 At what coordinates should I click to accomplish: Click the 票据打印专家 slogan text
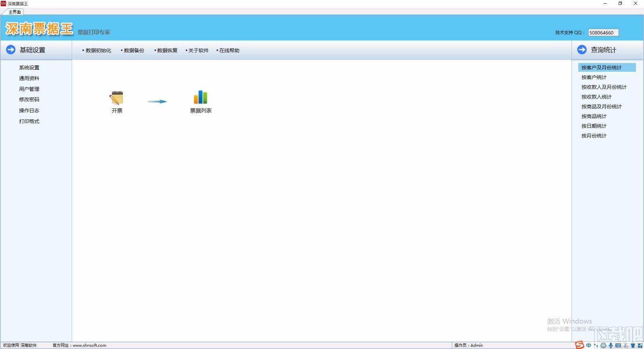coord(94,32)
